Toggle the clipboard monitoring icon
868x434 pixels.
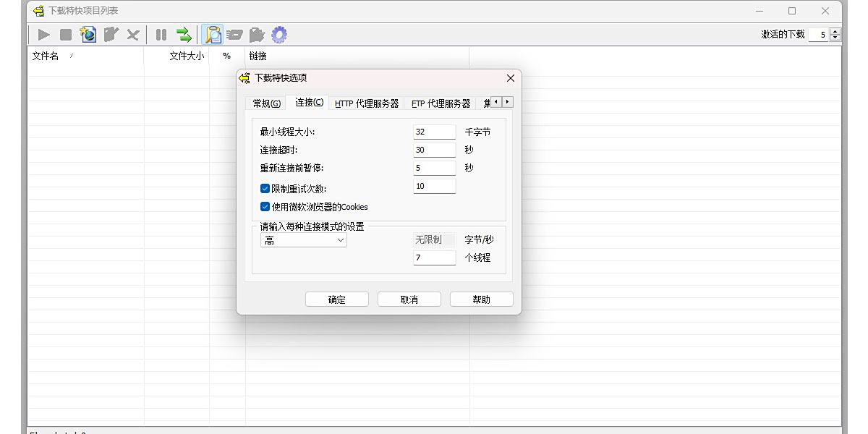tap(212, 34)
